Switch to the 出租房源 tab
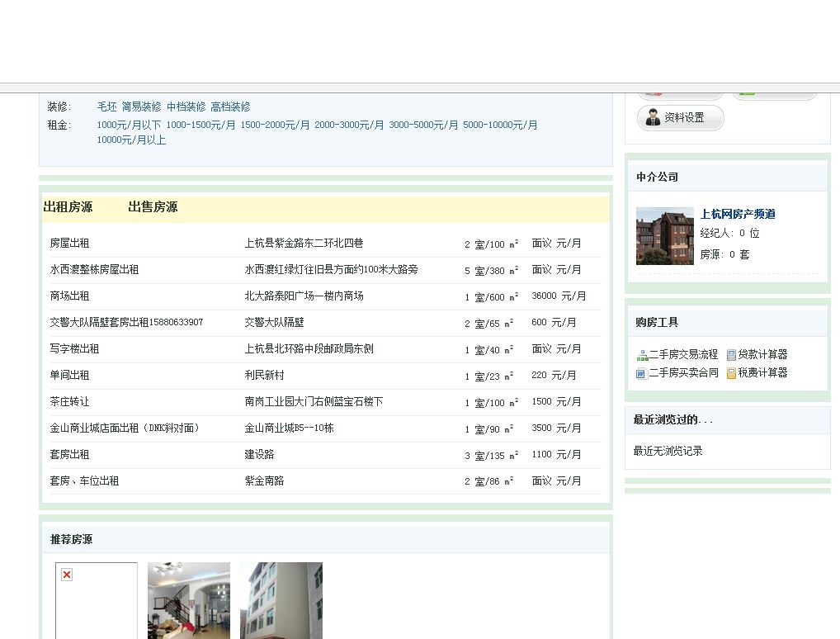 tap(68, 207)
